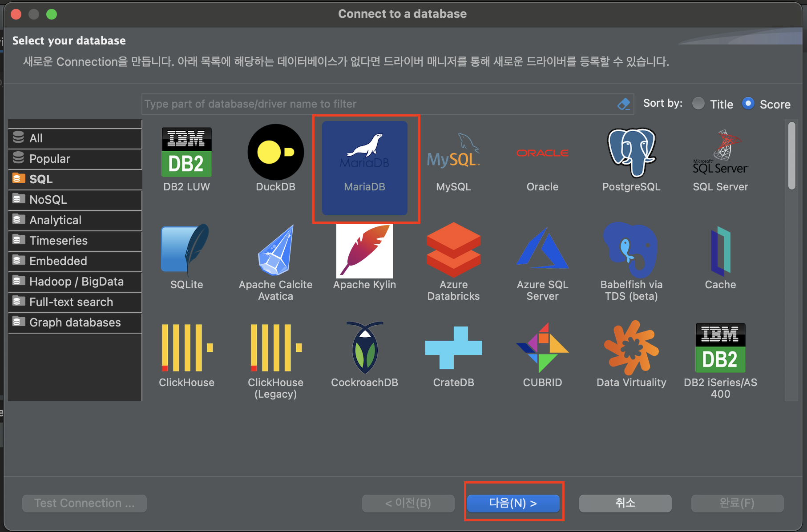Screen dimensions: 807x532
Task: Select the CockroachDB database icon
Action: (x=364, y=349)
